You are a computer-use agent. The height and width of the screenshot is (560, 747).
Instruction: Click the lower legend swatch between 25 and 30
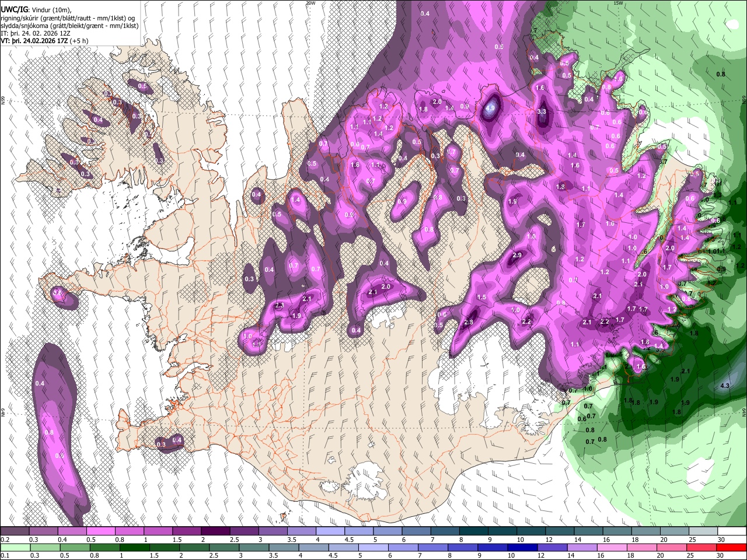pos(701,547)
